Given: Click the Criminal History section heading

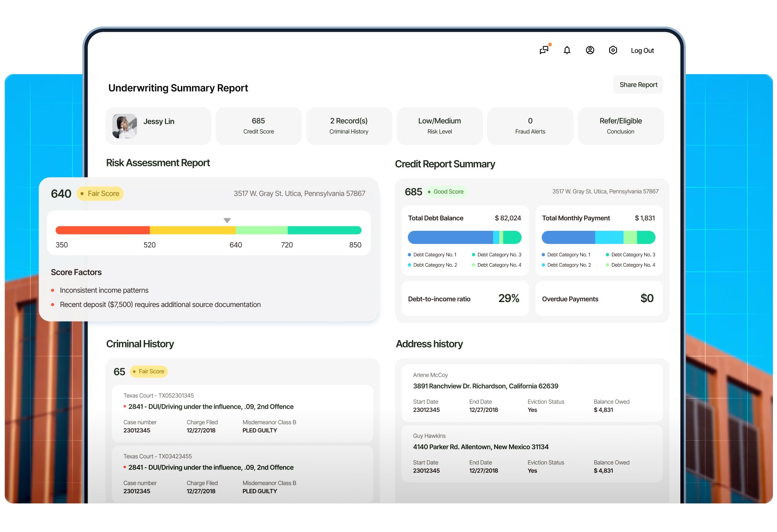Looking at the screenshot, I should 140,344.
